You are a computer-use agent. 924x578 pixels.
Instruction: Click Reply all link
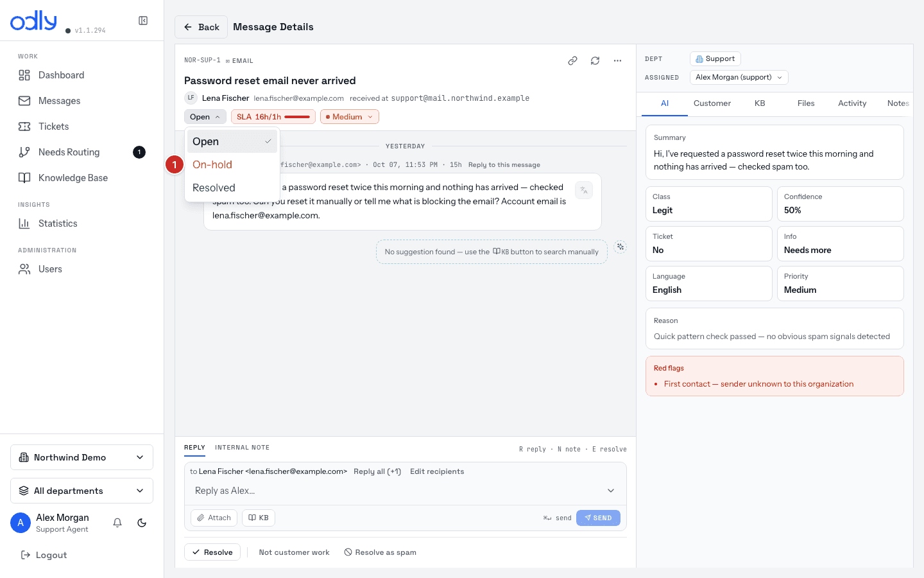pyautogui.click(x=377, y=471)
